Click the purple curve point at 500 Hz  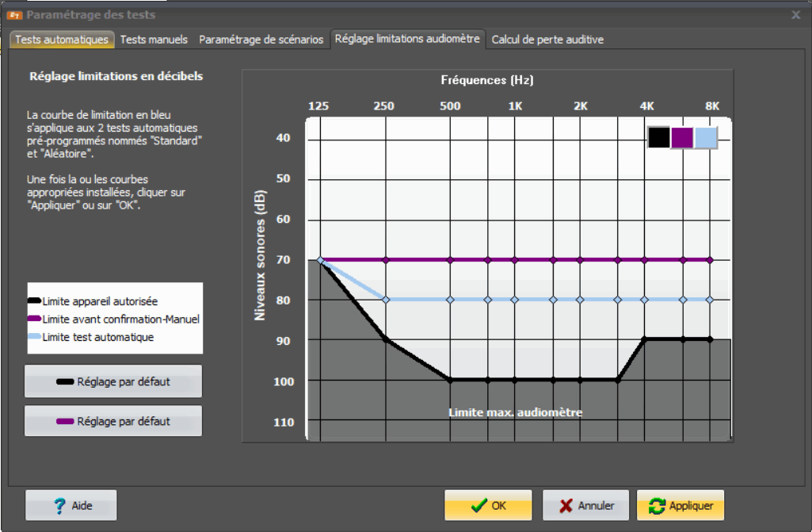pos(450,259)
